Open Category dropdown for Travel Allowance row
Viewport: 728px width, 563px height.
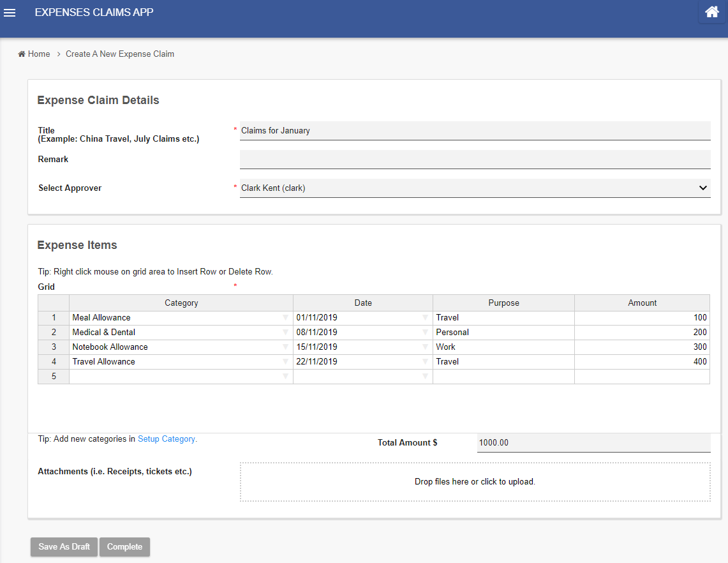pyautogui.click(x=285, y=362)
